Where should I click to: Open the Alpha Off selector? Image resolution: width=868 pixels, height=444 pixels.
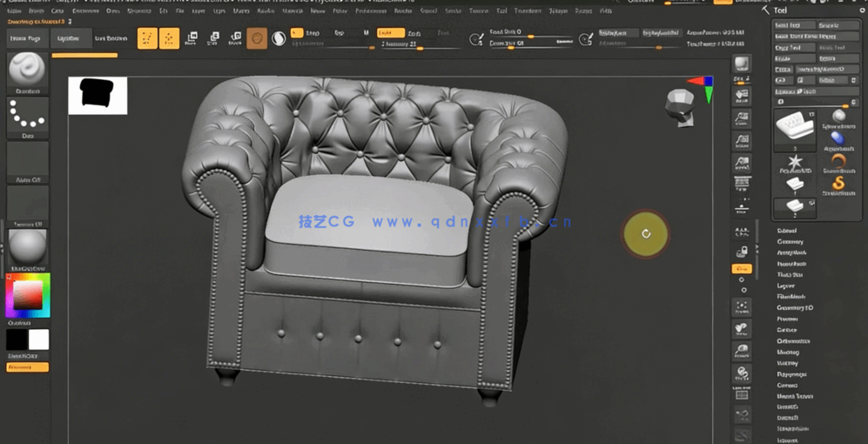pyautogui.click(x=27, y=162)
